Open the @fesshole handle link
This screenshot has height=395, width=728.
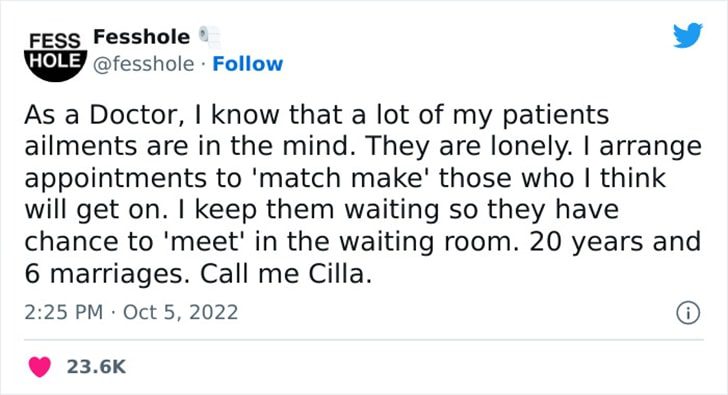(143, 64)
